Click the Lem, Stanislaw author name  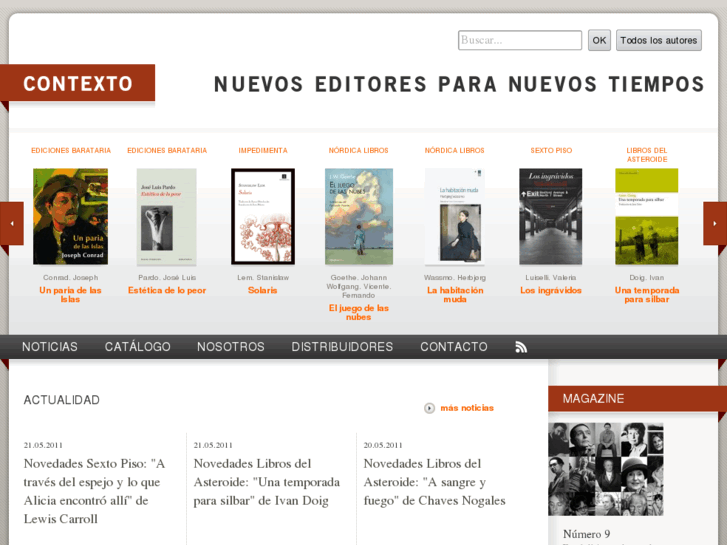(x=263, y=277)
